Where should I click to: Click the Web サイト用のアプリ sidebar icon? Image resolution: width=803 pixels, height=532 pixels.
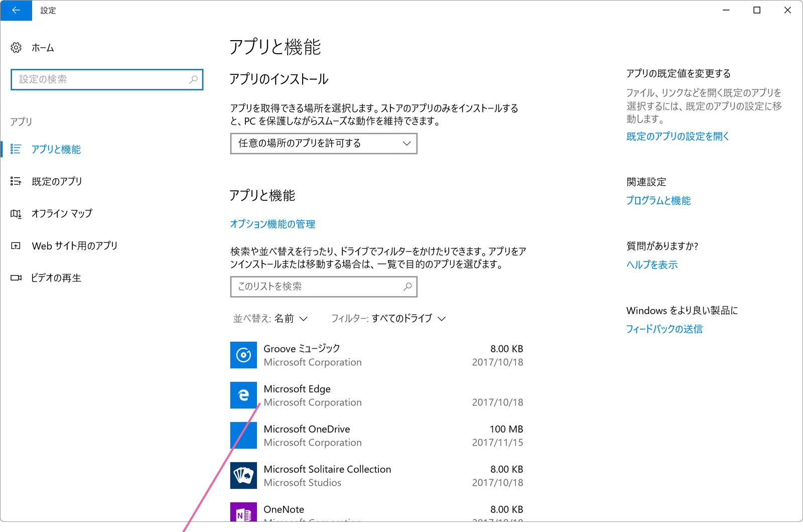(x=16, y=246)
